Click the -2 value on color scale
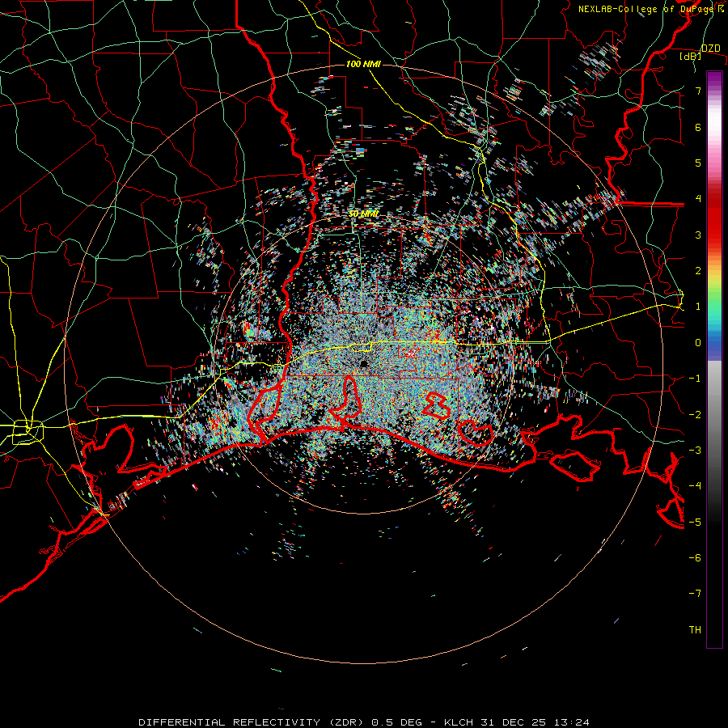The height and width of the screenshot is (728, 728). (x=695, y=415)
